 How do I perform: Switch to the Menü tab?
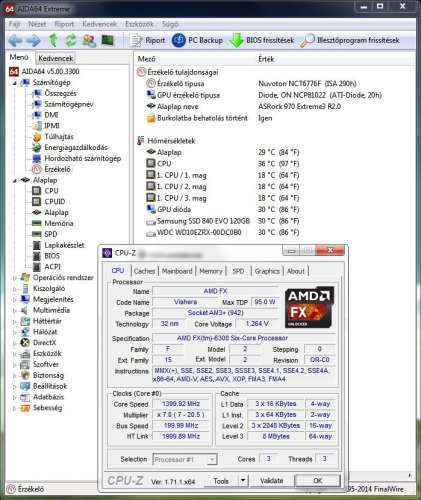point(19,57)
